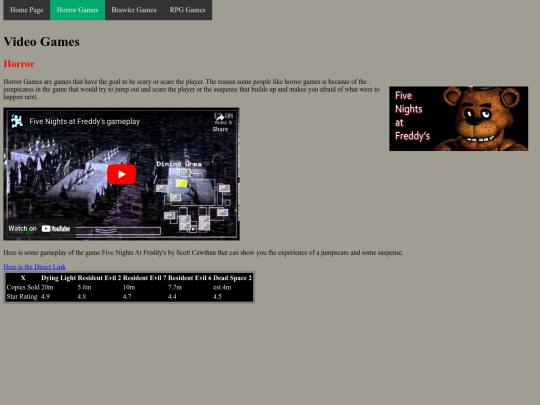Click the '4.5' star rating cell
This screenshot has height=405, width=540.
point(217,297)
